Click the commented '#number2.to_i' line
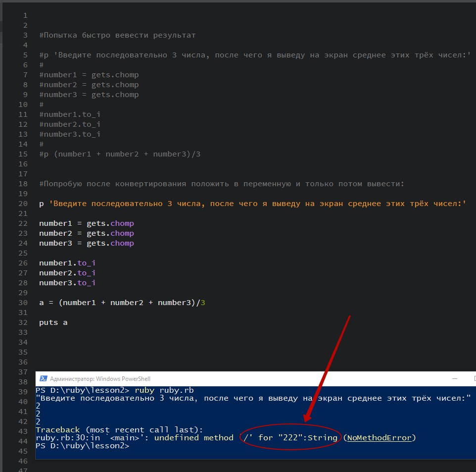The width and height of the screenshot is (476, 472). tap(70, 124)
